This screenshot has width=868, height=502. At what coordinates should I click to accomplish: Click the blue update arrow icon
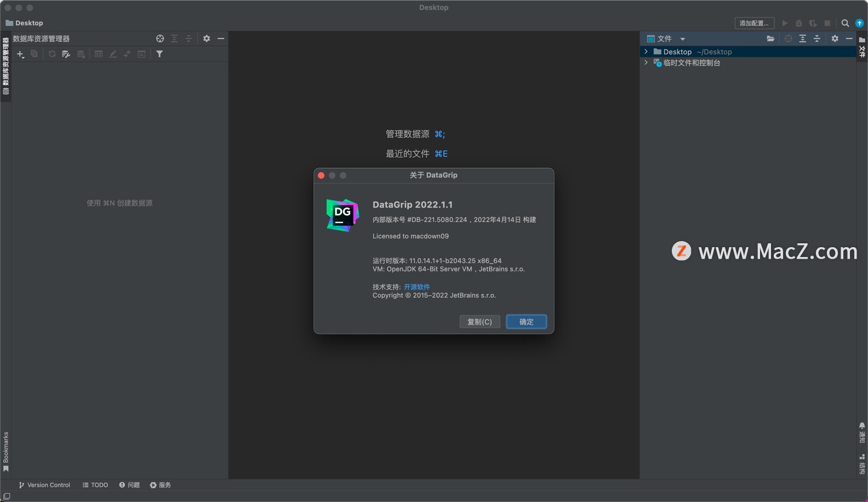click(x=860, y=23)
